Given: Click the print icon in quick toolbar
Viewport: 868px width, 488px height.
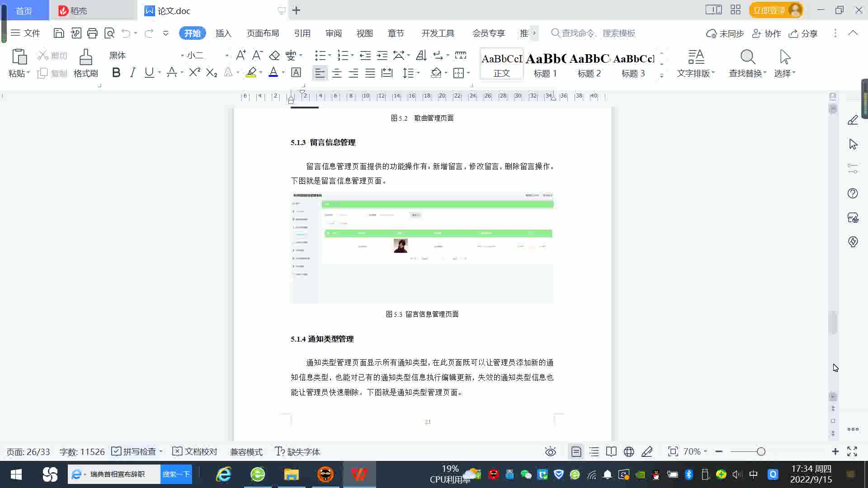Looking at the screenshot, I should coord(92,33).
